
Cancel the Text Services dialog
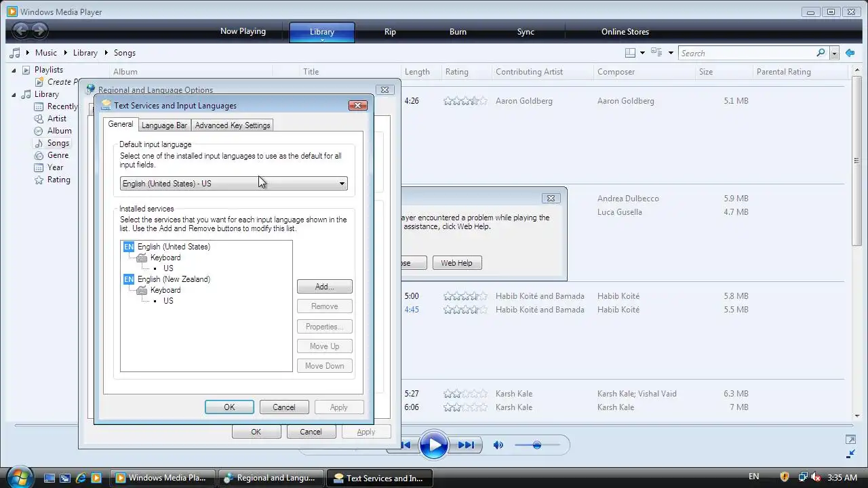[x=284, y=407]
